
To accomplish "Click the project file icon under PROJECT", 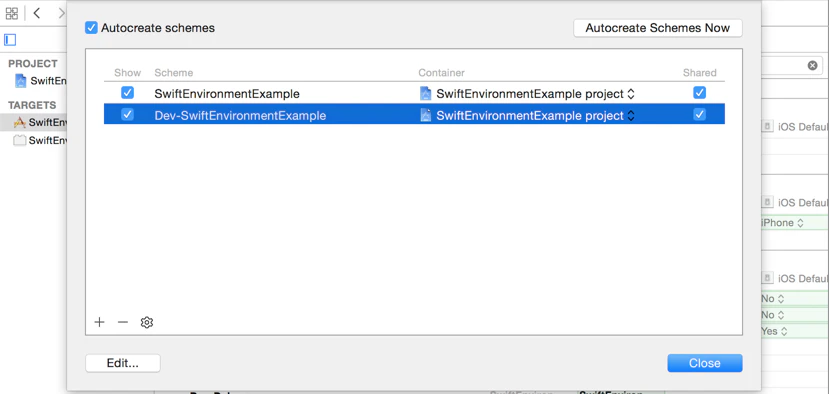I will (x=21, y=81).
